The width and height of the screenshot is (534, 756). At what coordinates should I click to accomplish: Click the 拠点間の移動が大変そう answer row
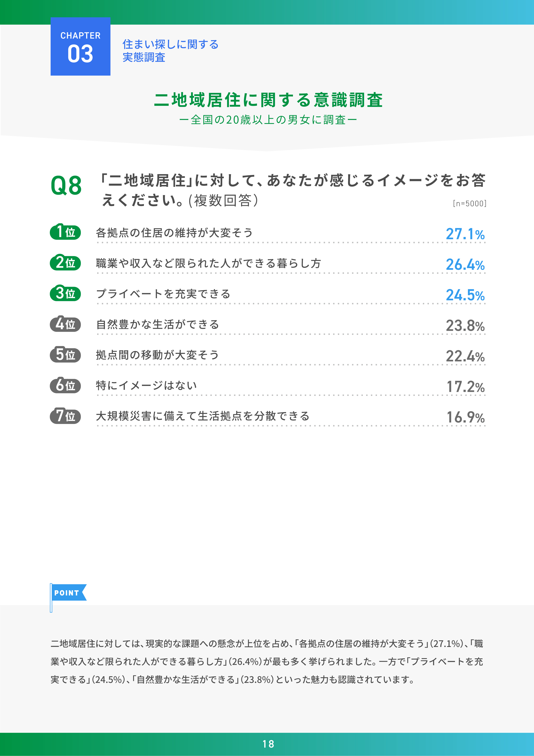[x=158, y=355]
